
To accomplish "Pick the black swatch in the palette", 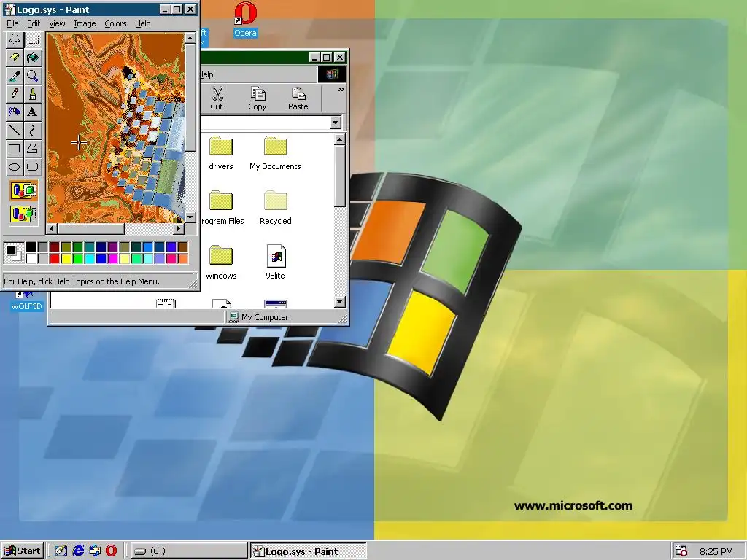I will tap(31, 246).
